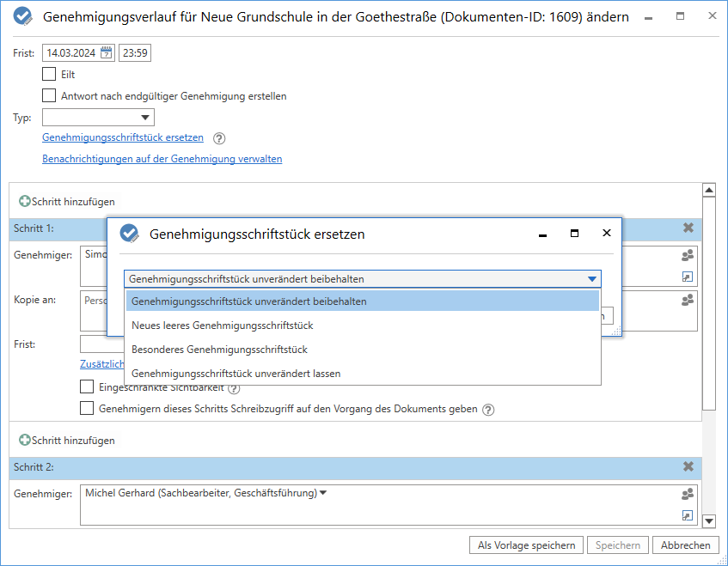Enable the Eilt checkbox
The height and width of the screenshot is (566, 728).
coord(49,75)
